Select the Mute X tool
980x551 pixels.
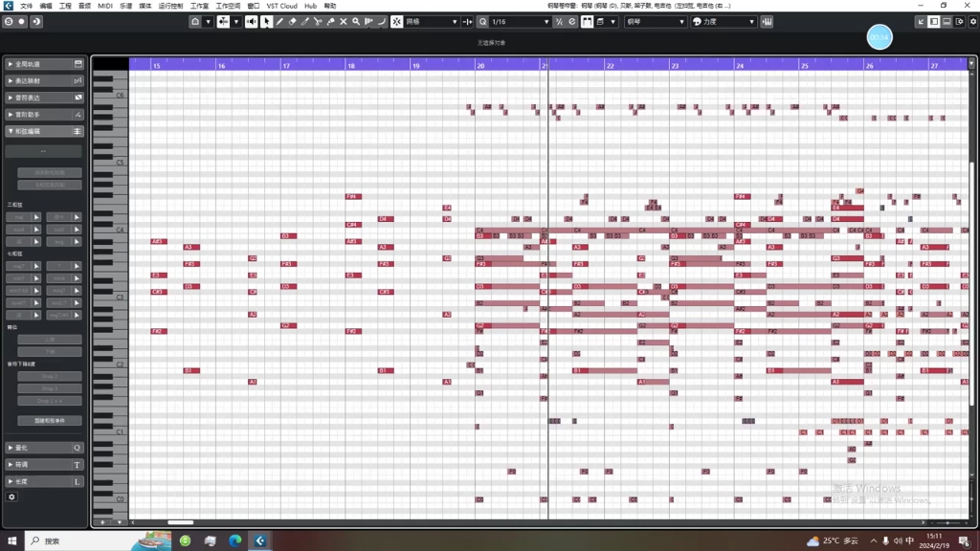pyautogui.click(x=344, y=22)
